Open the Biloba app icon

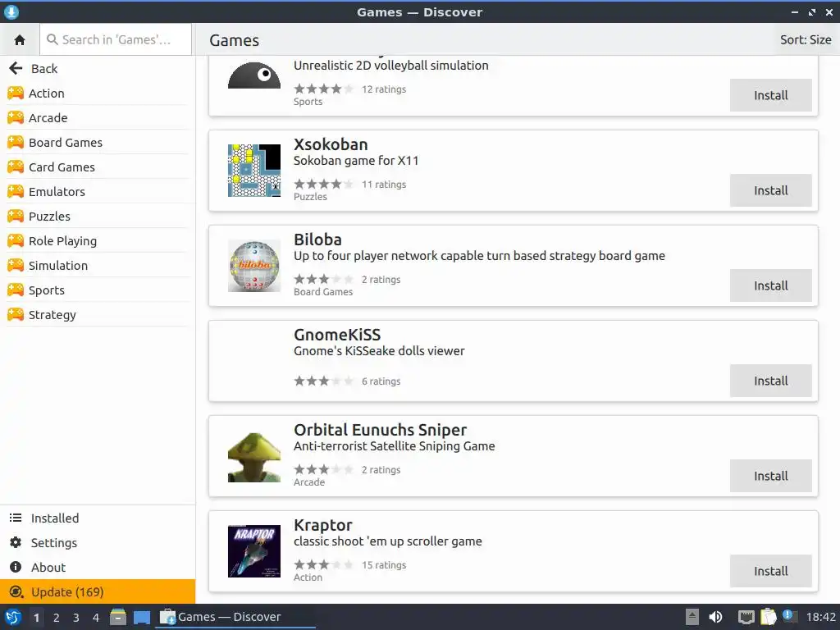[254, 266]
